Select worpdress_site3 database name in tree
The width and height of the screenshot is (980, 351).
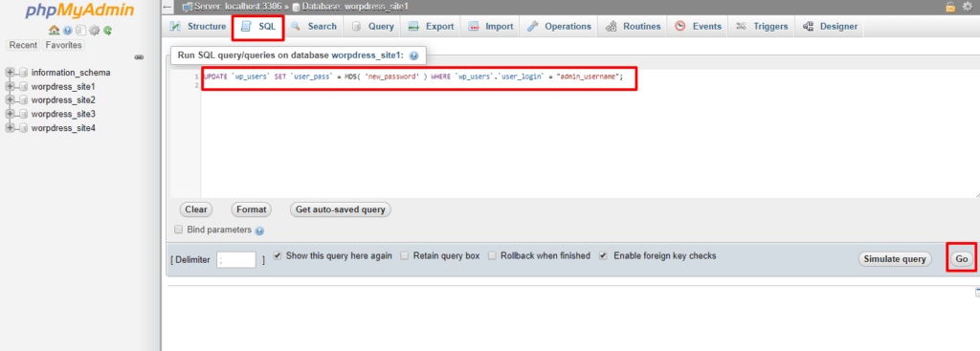click(63, 114)
